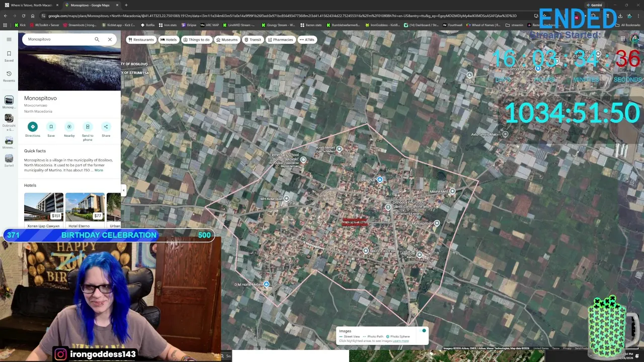Screen dimensions: 644x362
Task: Click Kristi Mebel map pin
Action: [339, 149]
